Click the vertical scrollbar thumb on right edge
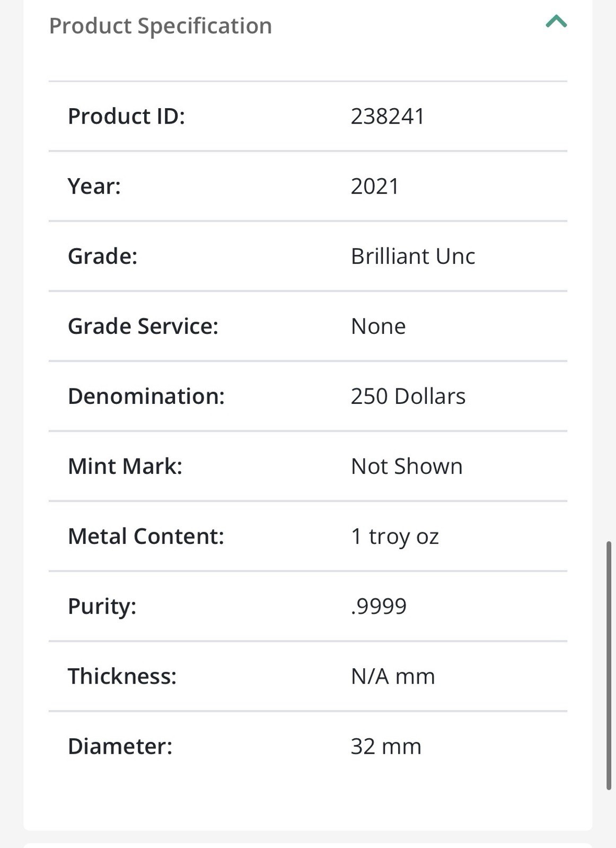Viewport: 616px width, 848px height. click(x=609, y=666)
